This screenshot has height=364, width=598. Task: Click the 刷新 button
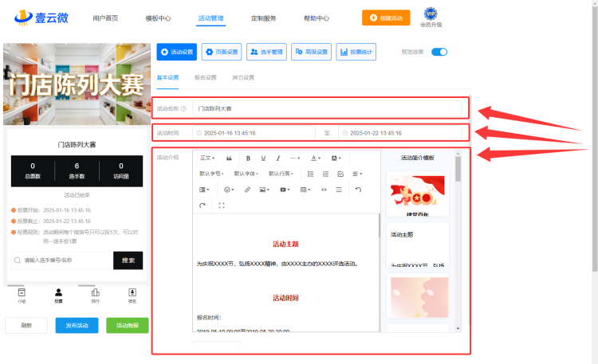tap(26, 326)
